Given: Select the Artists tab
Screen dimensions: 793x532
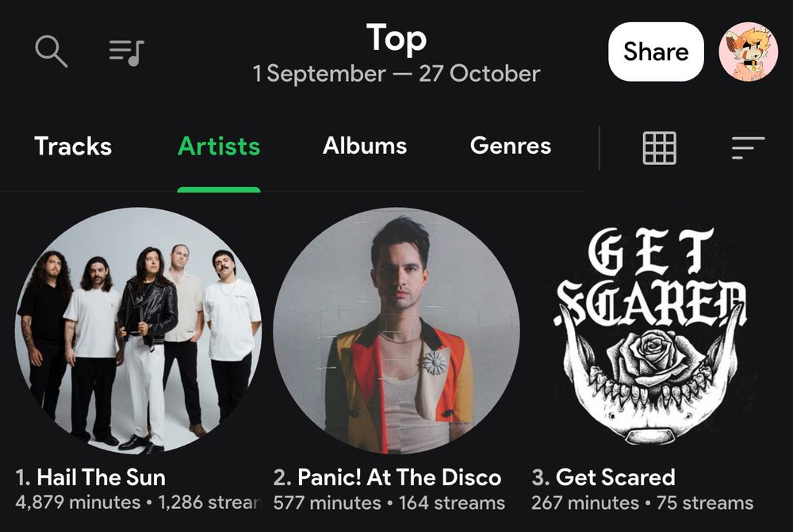Looking at the screenshot, I should click(219, 146).
